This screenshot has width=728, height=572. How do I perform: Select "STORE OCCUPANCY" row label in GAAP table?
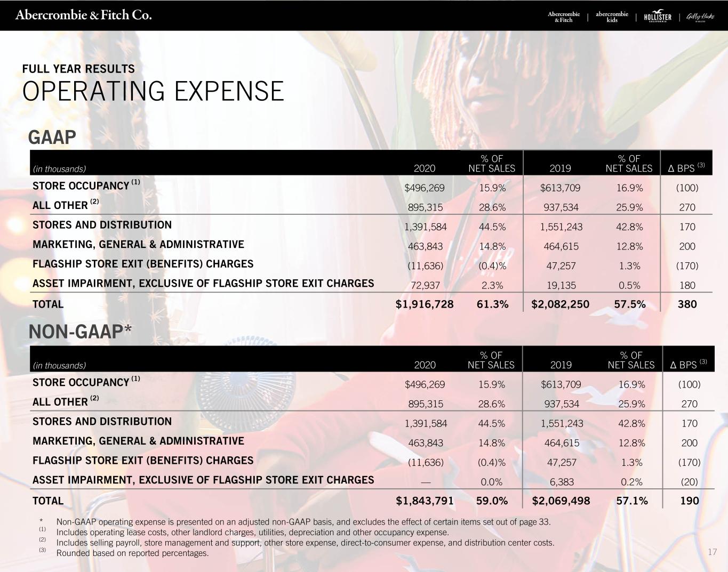86,185
